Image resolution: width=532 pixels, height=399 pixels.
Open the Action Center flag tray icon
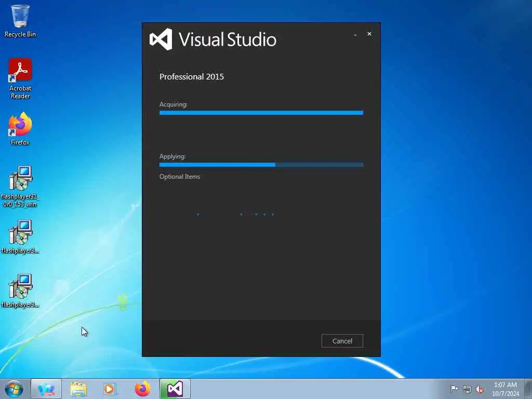454,389
